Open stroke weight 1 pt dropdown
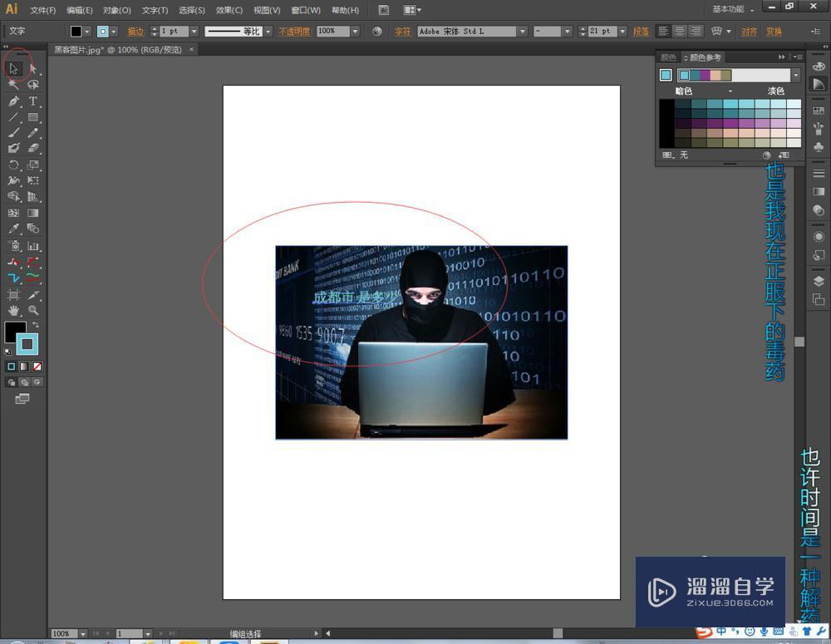 pos(194,32)
